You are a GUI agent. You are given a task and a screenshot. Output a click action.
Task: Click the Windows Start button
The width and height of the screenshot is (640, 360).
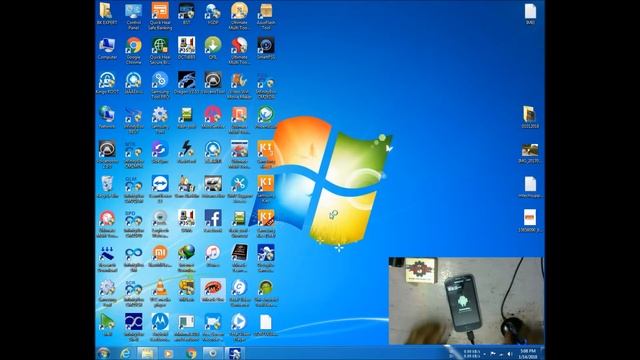click(104, 353)
